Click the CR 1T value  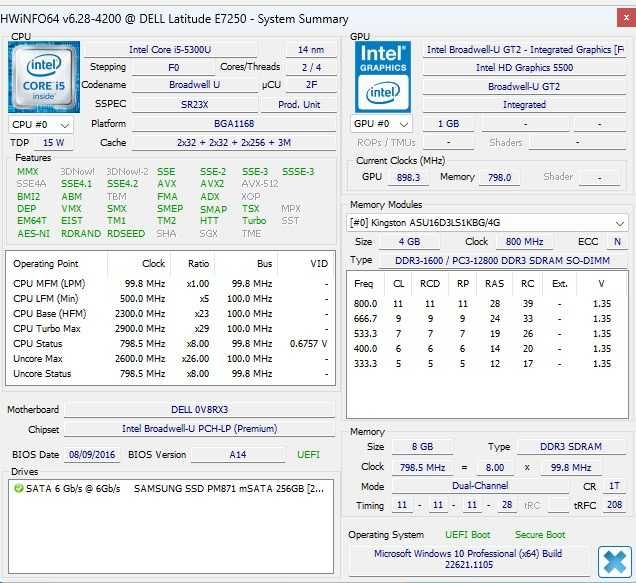tap(614, 486)
